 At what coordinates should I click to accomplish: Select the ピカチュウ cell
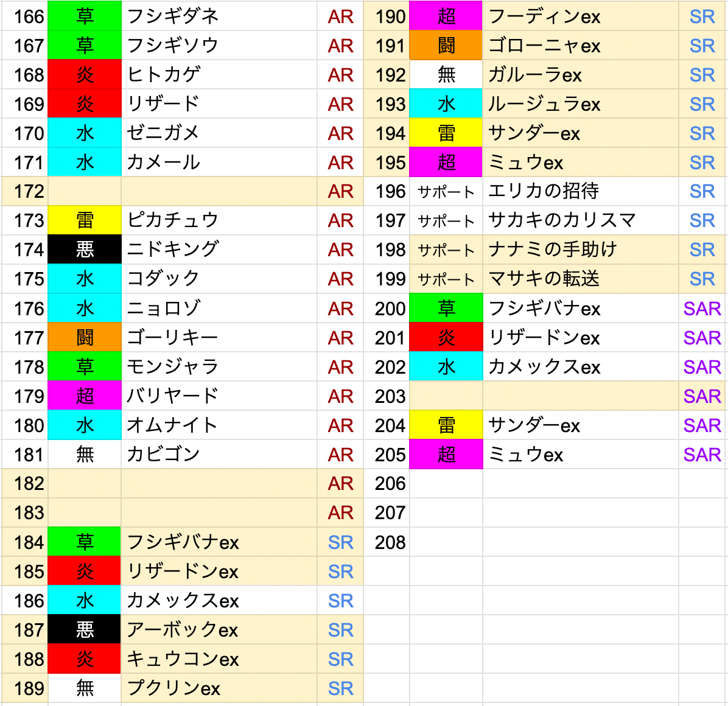(219, 220)
